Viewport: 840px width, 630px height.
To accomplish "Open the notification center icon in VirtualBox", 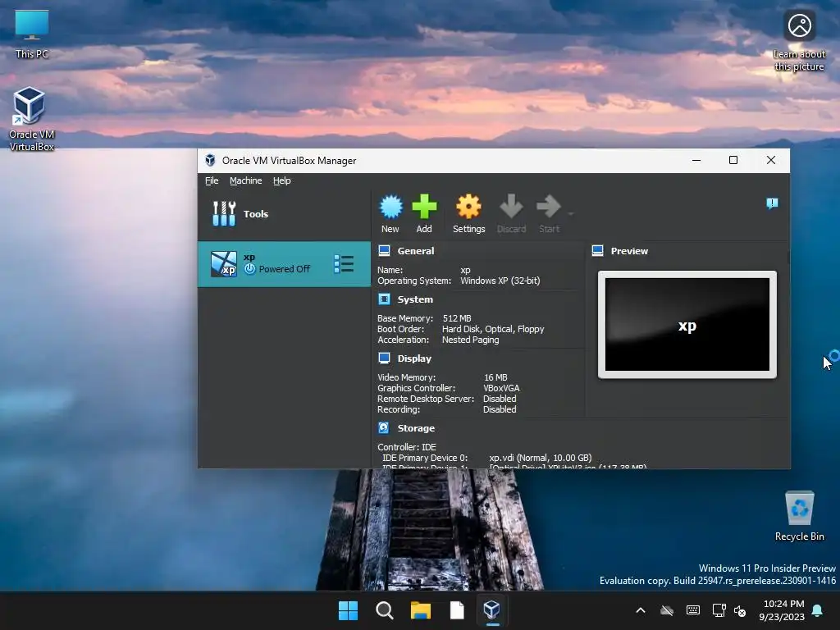I will (772, 203).
